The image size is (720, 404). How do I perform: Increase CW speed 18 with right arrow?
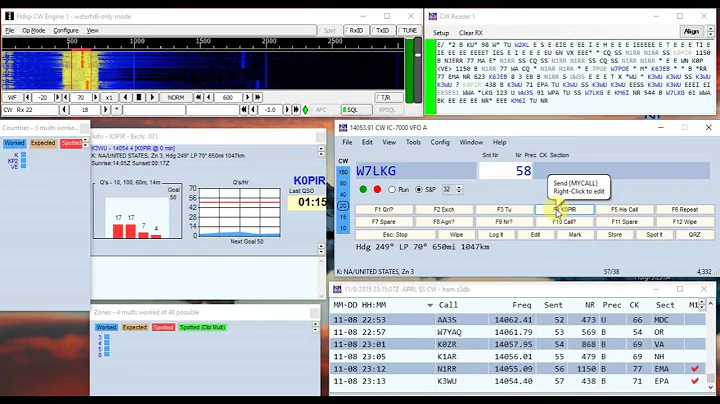click(106, 110)
